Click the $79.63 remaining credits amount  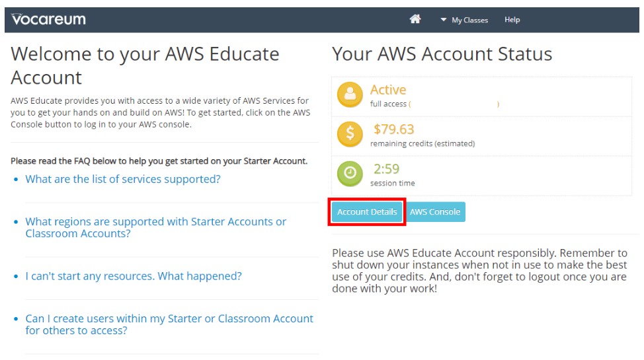pyautogui.click(x=393, y=129)
